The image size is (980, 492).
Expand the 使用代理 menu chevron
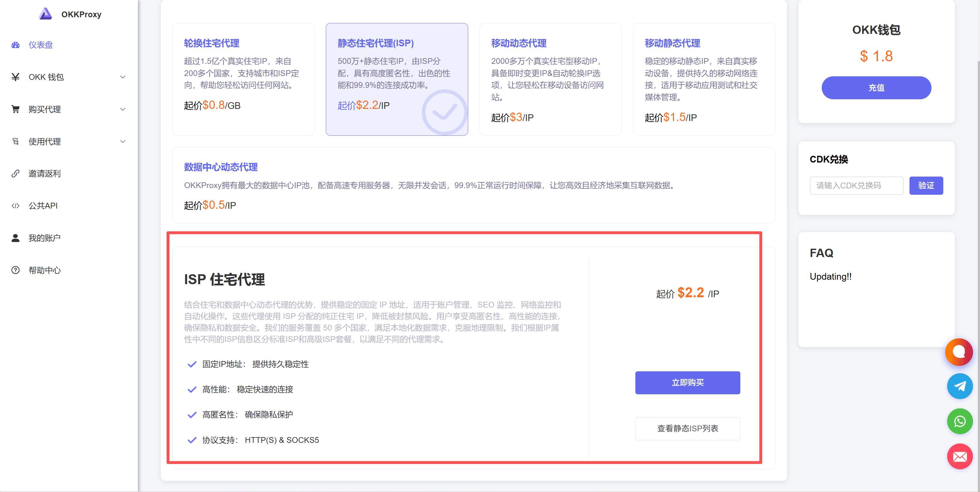[x=123, y=141]
